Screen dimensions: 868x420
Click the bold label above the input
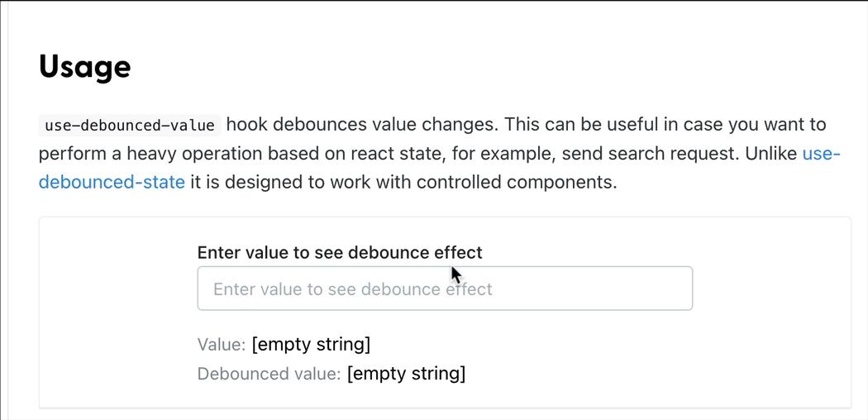pyautogui.click(x=339, y=252)
